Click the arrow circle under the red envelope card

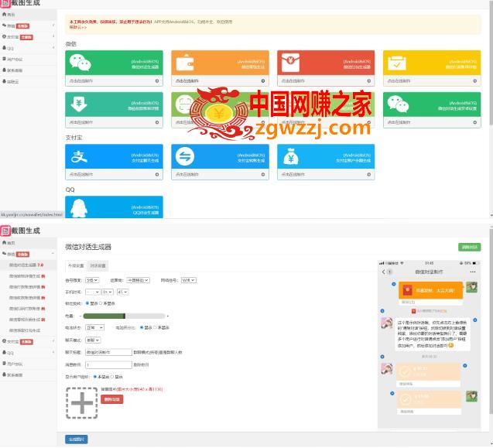pos(369,81)
